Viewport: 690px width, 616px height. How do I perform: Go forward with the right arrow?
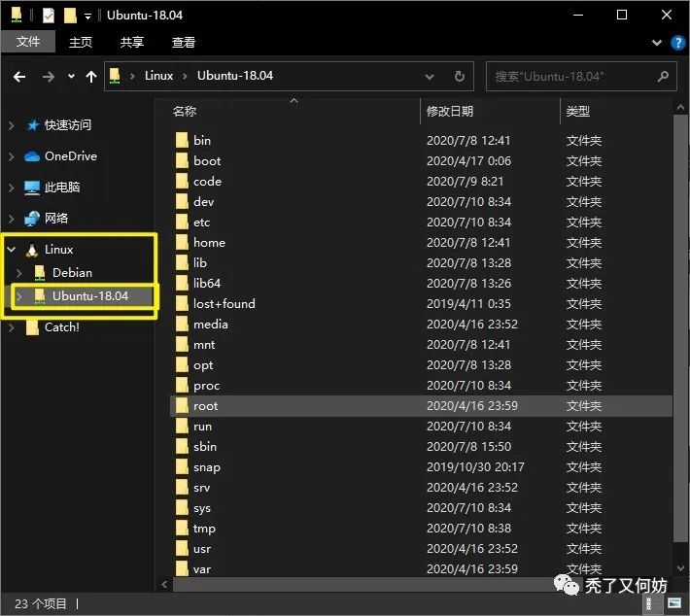pyautogui.click(x=49, y=77)
